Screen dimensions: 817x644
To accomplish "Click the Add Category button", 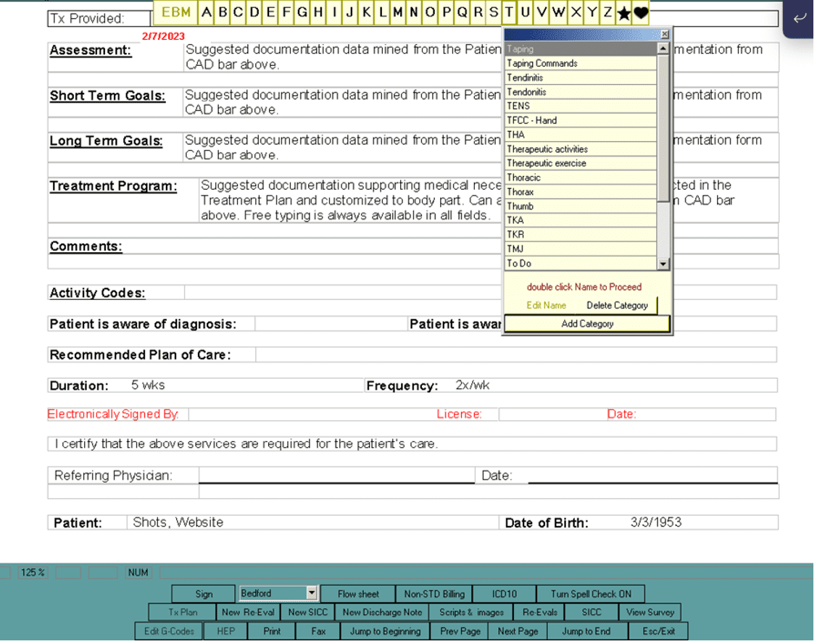I will (587, 324).
